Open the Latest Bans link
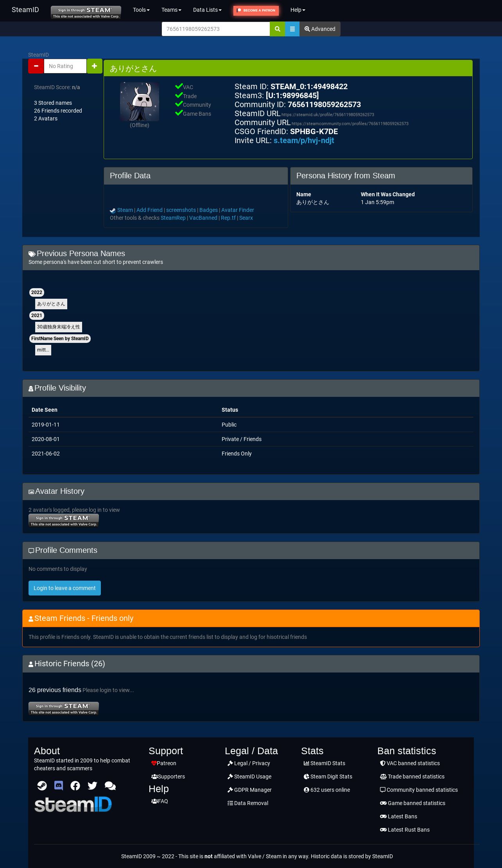This screenshot has width=502, height=868. tap(398, 816)
